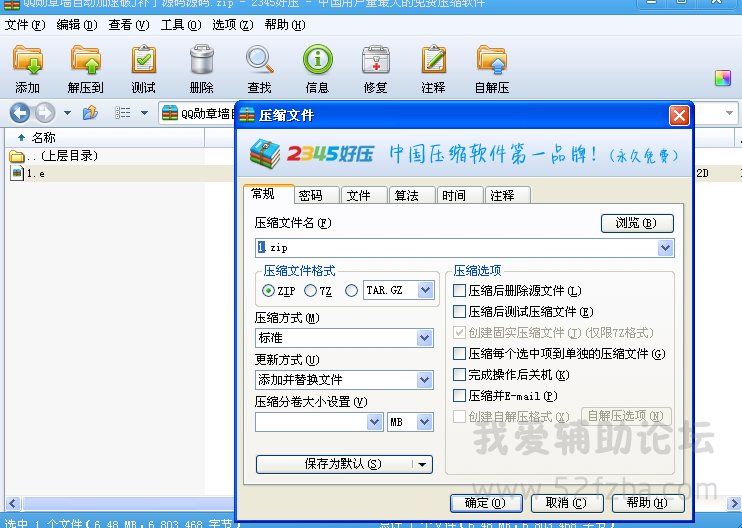Open the 信息 (Info) toolbar icon
Viewport: 742px width, 528px height.
click(317, 62)
